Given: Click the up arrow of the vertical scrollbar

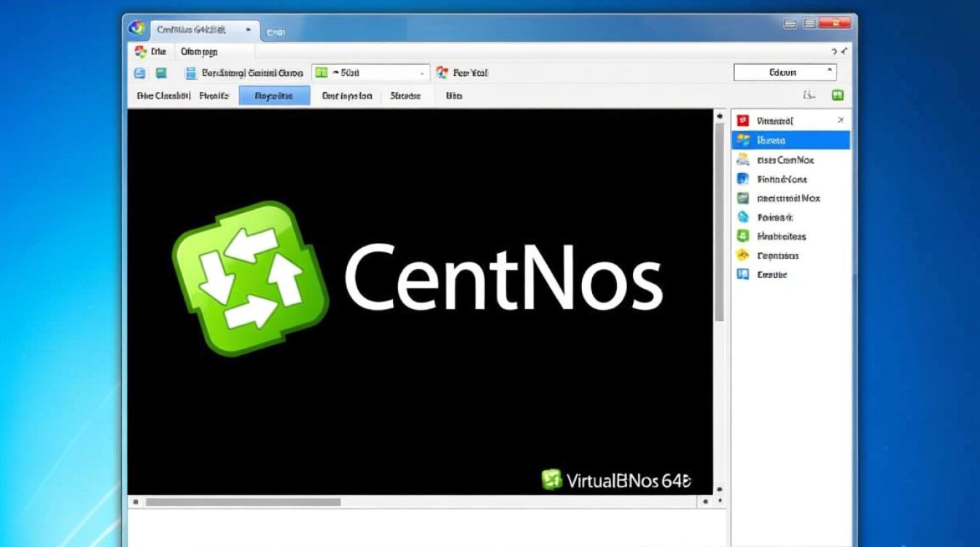Looking at the screenshot, I should pos(720,116).
